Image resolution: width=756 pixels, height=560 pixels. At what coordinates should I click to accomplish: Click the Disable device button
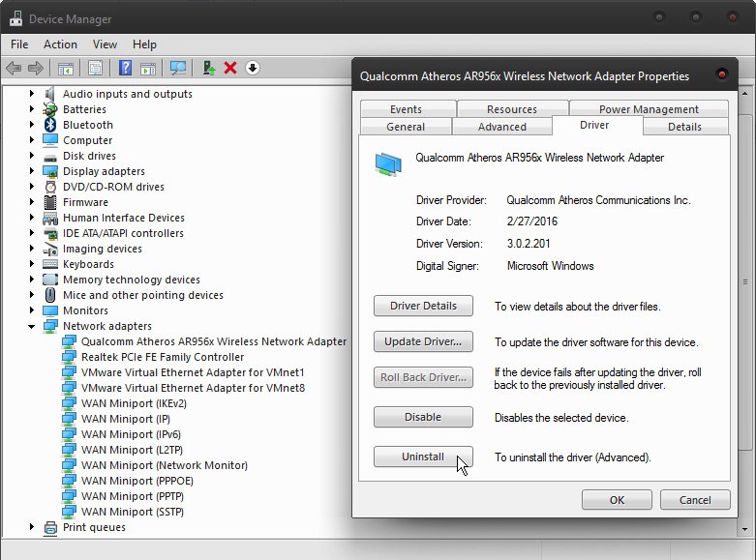click(423, 417)
